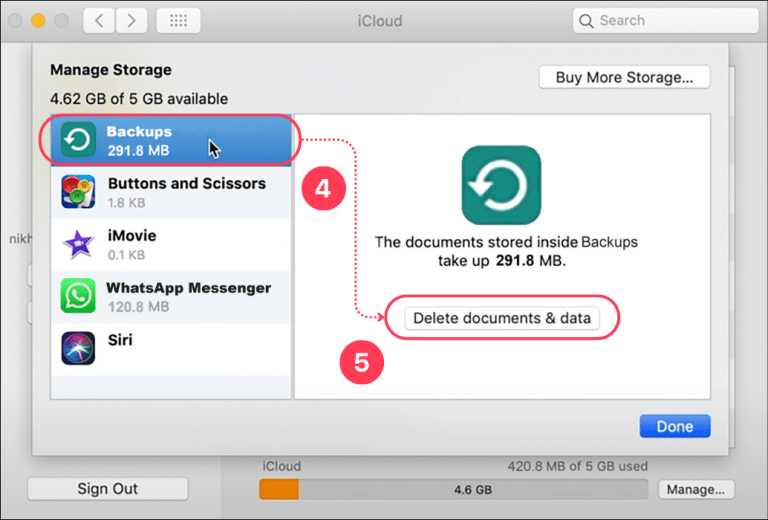
Task: Click the Backups app icon in list
Action: [78, 140]
